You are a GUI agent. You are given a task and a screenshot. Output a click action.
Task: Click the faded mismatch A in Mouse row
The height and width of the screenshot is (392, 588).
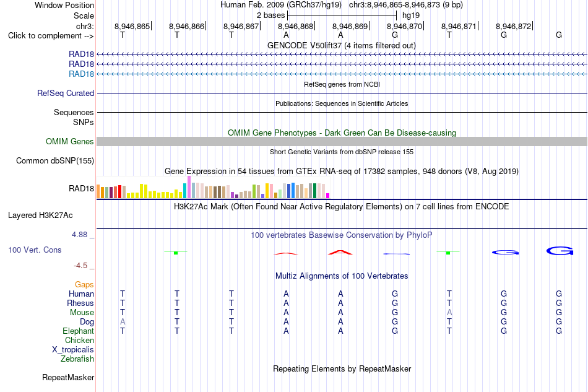449,313
